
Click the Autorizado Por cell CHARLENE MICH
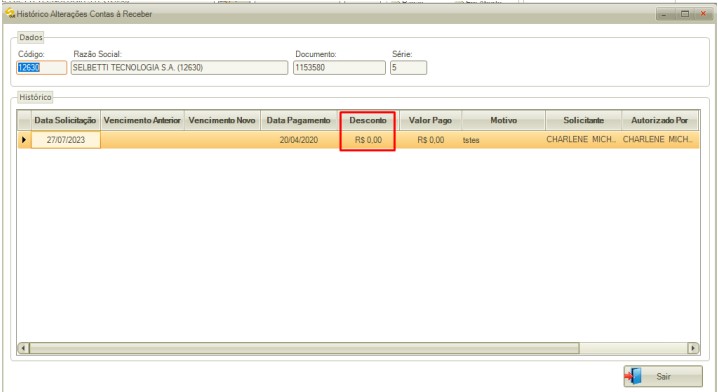(660, 140)
